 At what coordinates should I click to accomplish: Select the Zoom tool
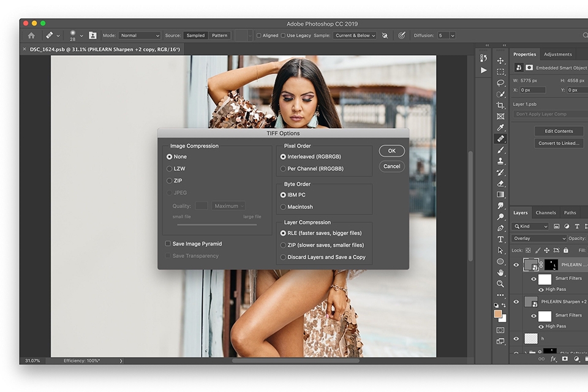pyautogui.click(x=500, y=284)
